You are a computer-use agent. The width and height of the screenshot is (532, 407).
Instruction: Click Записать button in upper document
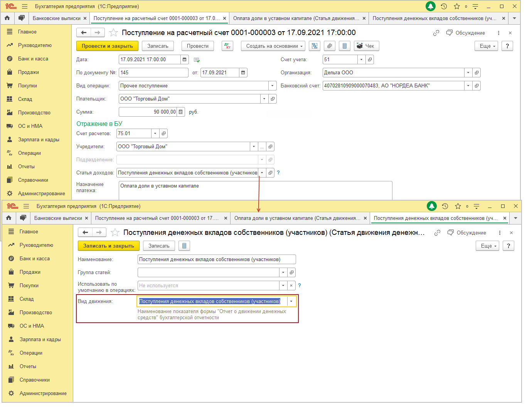click(x=158, y=46)
